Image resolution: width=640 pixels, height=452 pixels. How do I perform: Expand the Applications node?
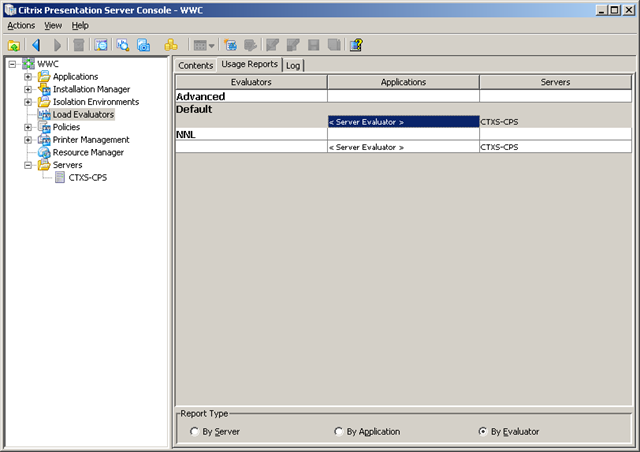click(x=28, y=77)
